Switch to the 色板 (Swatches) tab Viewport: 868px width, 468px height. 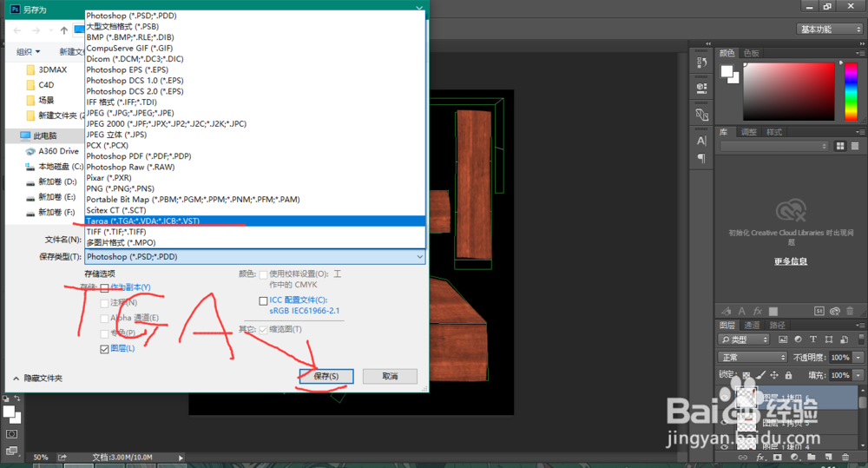(752, 53)
